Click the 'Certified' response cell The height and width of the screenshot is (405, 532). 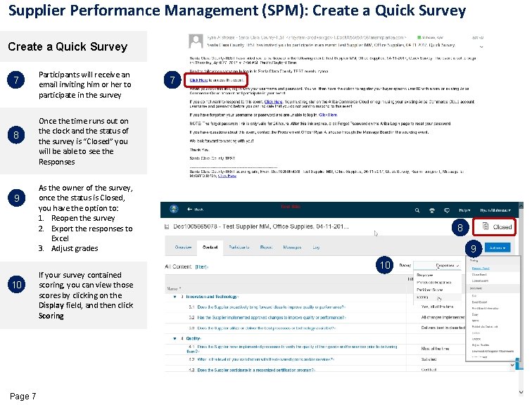point(429,369)
